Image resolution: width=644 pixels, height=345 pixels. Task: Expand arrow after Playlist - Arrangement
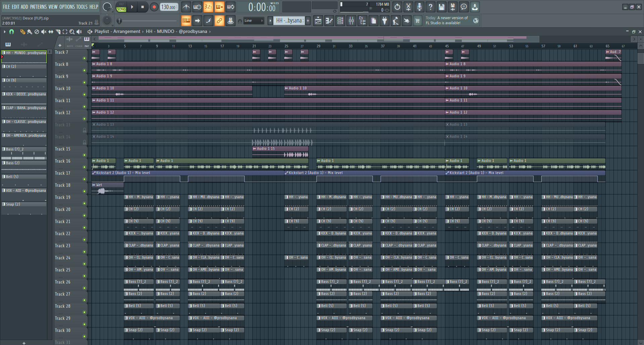[x=143, y=32]
